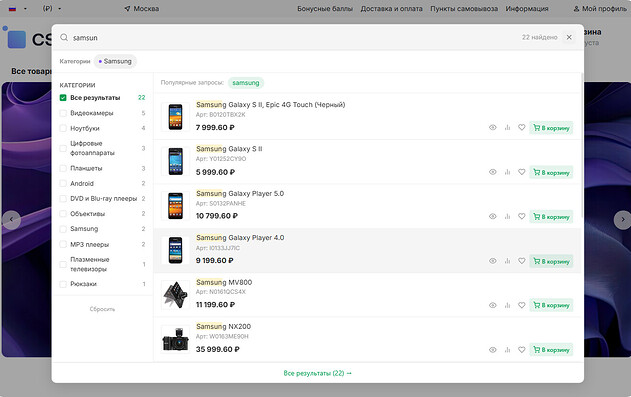631x397 pixels.
Task: Add Galaxy Player 5.0 to wishlist
Action: (522, 216)
